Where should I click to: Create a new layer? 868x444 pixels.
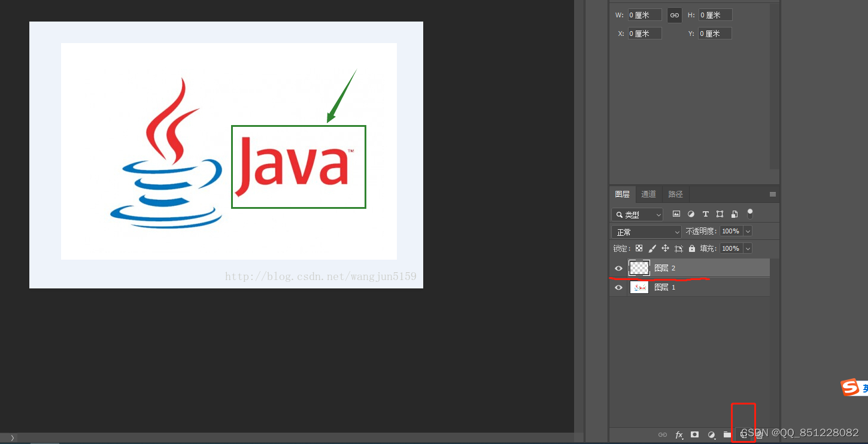743,435
